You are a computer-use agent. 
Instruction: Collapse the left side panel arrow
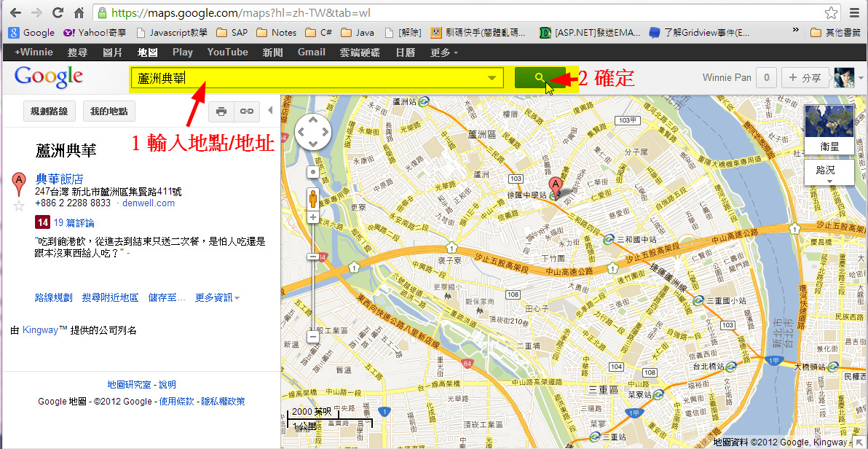click(270, 110)
